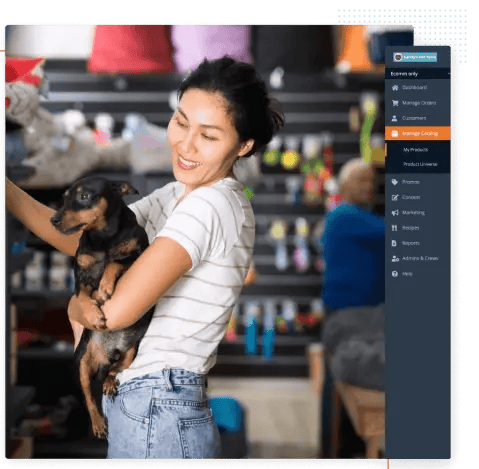Click the store logo badge at top

coord(415,57)
